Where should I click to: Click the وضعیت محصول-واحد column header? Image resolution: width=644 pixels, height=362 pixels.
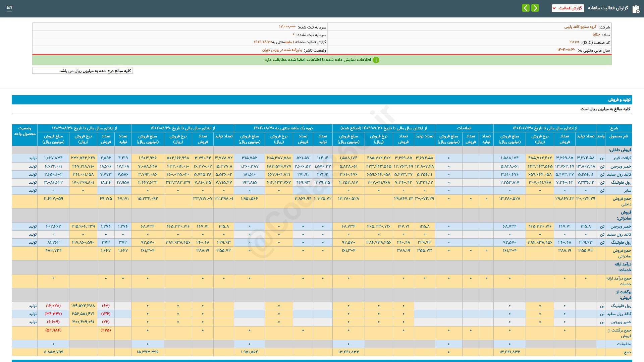pyautogui.click(x=24, y=131)
